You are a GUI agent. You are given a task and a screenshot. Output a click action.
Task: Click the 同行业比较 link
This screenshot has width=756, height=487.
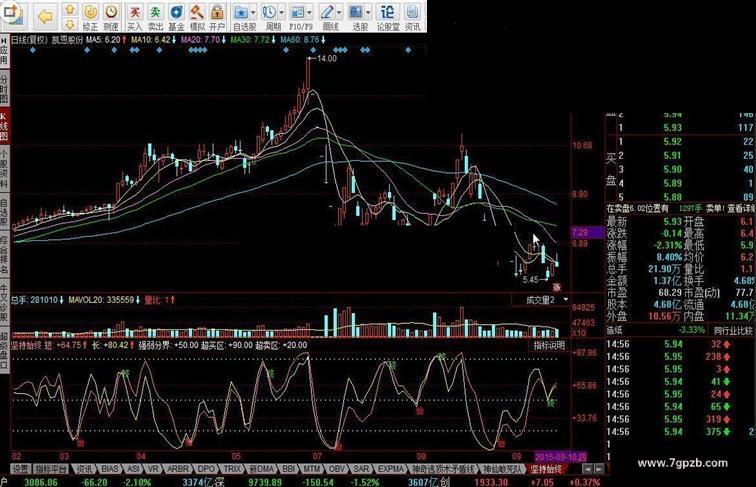coord(733,330)
